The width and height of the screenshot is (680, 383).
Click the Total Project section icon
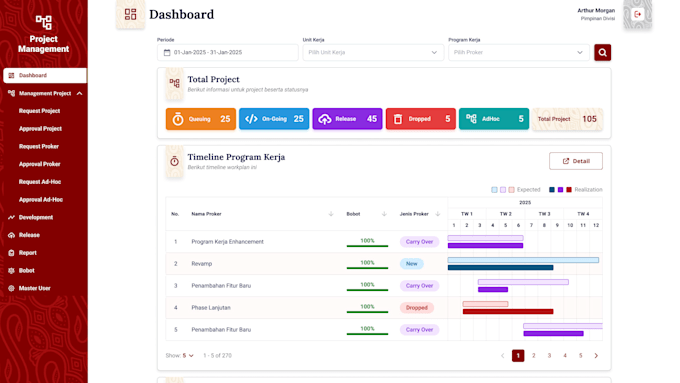175,83
